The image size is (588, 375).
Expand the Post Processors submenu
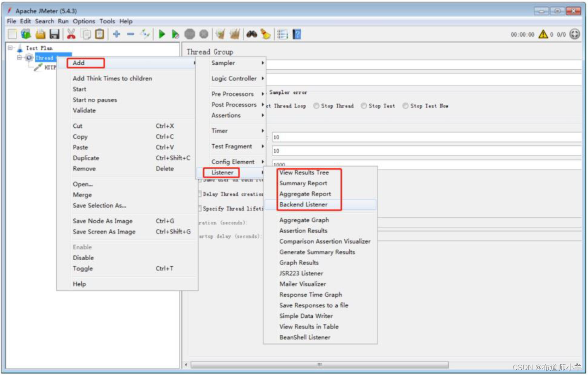point(231,105)
